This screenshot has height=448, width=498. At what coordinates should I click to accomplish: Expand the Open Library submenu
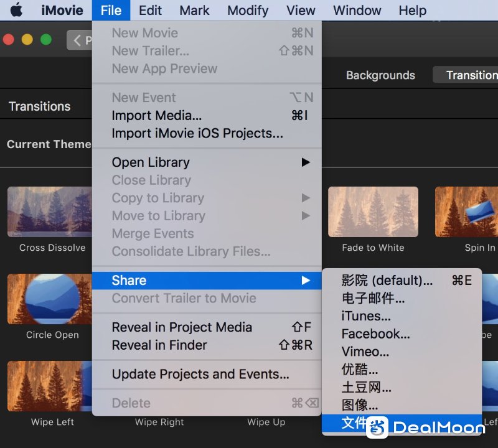pyautogui.click(x=207, y=162)
